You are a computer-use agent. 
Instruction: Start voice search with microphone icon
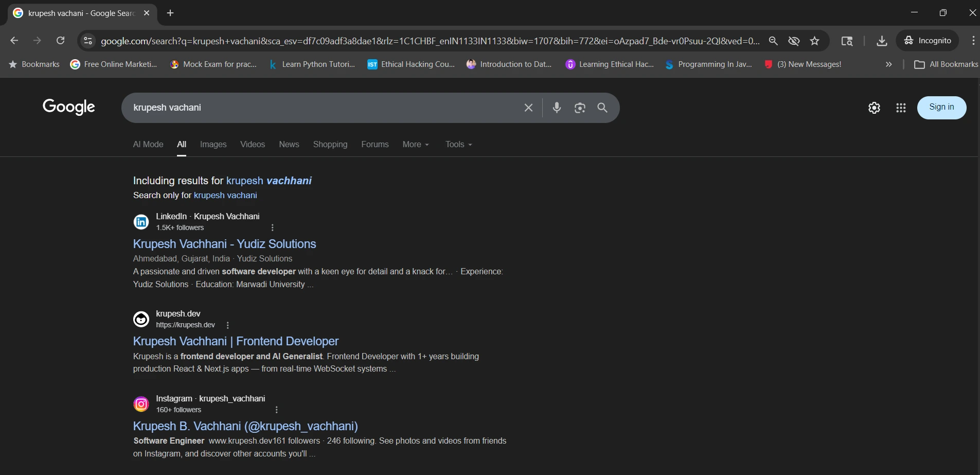click(557, 108)
